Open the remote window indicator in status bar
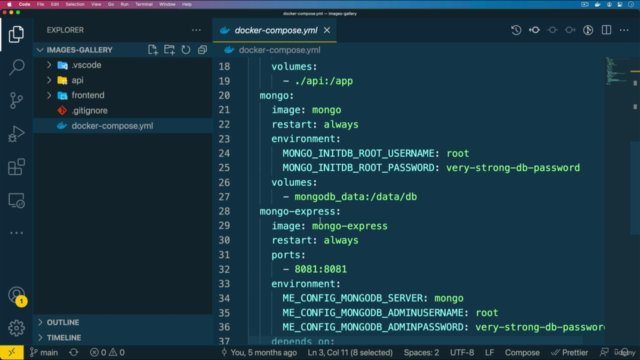 [12, 353]
